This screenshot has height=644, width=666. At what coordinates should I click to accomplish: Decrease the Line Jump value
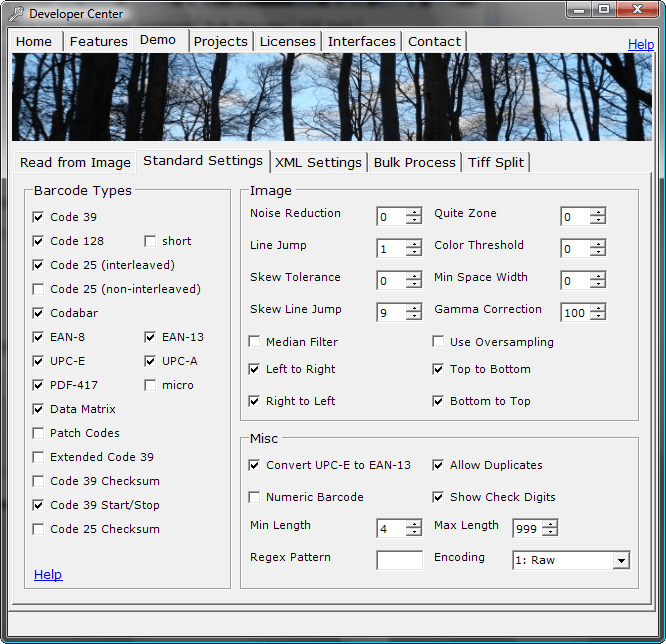[x=413, y=252]
